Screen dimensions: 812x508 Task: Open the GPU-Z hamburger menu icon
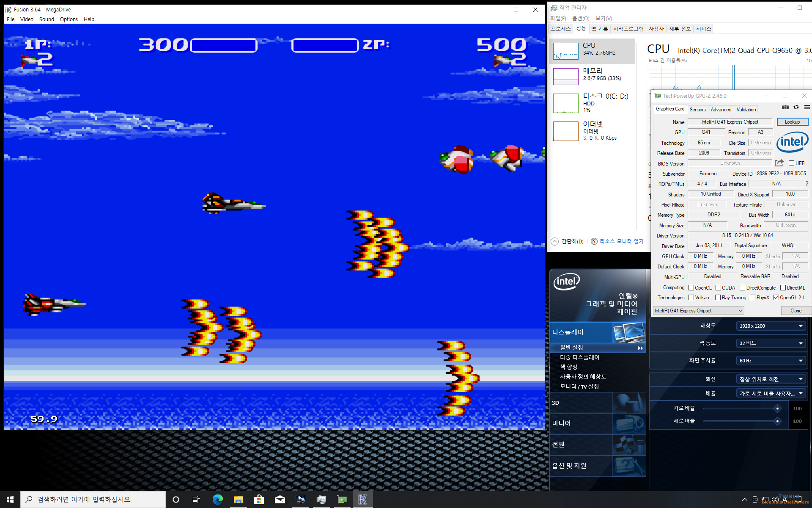click(807, 108)
